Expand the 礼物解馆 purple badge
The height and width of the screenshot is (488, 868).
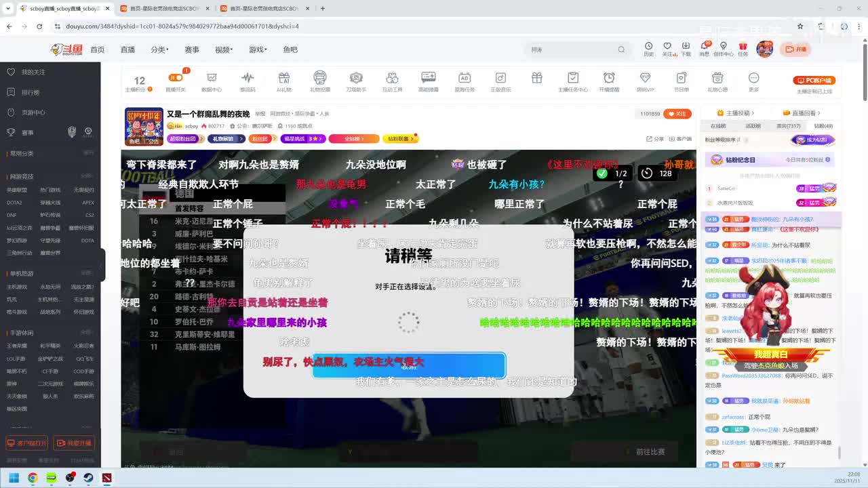226,138
